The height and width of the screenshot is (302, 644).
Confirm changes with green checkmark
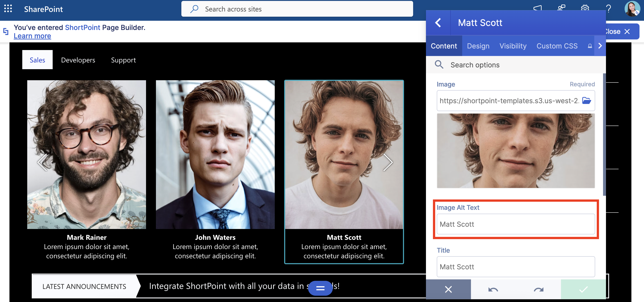[583, 289]
